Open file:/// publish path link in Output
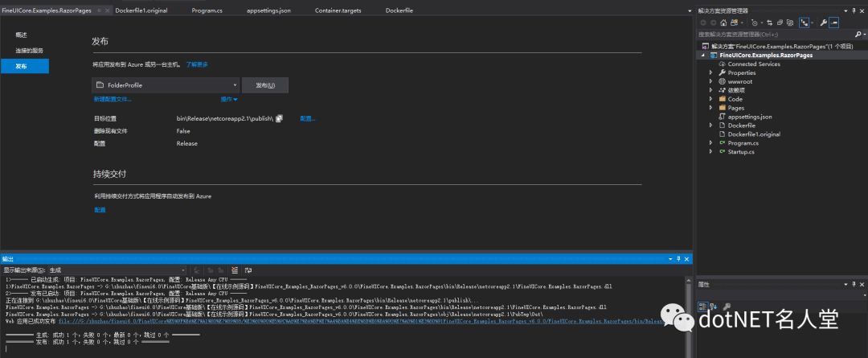 pos(361,321)
